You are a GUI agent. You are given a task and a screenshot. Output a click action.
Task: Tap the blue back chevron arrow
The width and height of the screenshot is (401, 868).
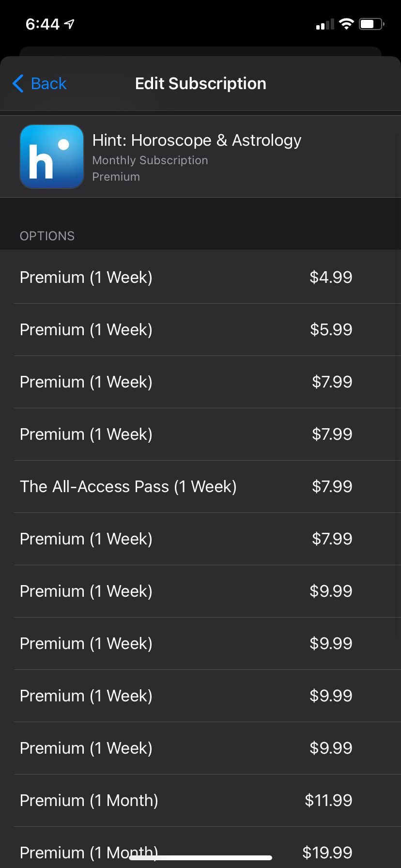point(18,83)
